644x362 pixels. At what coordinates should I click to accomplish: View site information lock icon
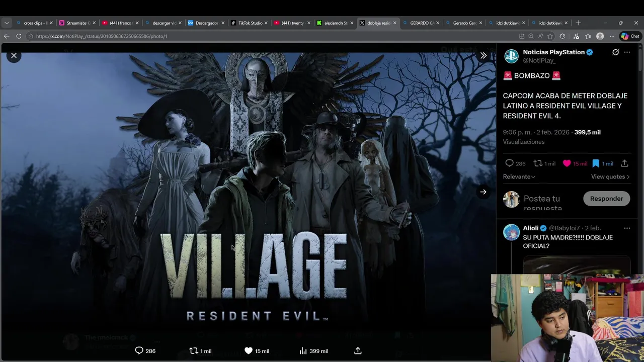pyautogui.click(x=31, y=36)
